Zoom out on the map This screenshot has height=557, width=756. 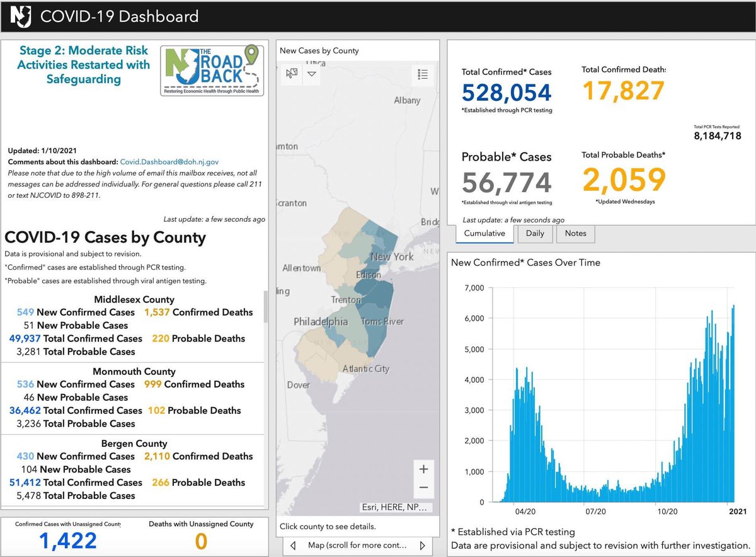click(x=423, y=488)
